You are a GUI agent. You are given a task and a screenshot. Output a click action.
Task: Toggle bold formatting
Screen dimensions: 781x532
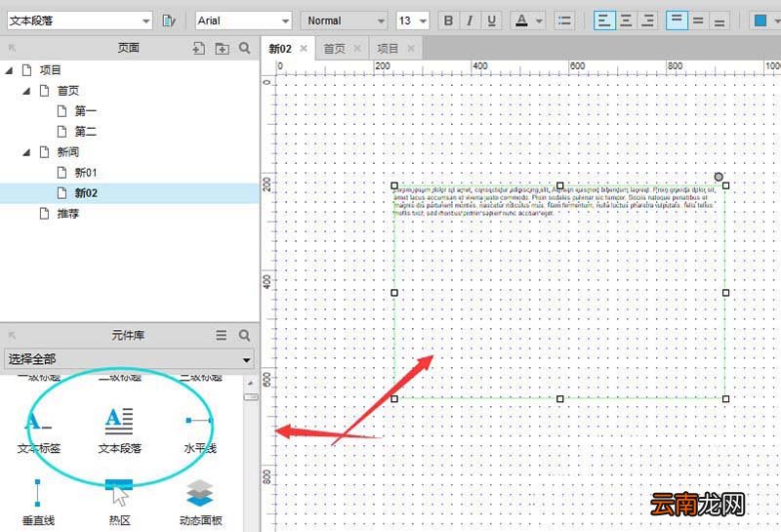[x=448, y=20]
